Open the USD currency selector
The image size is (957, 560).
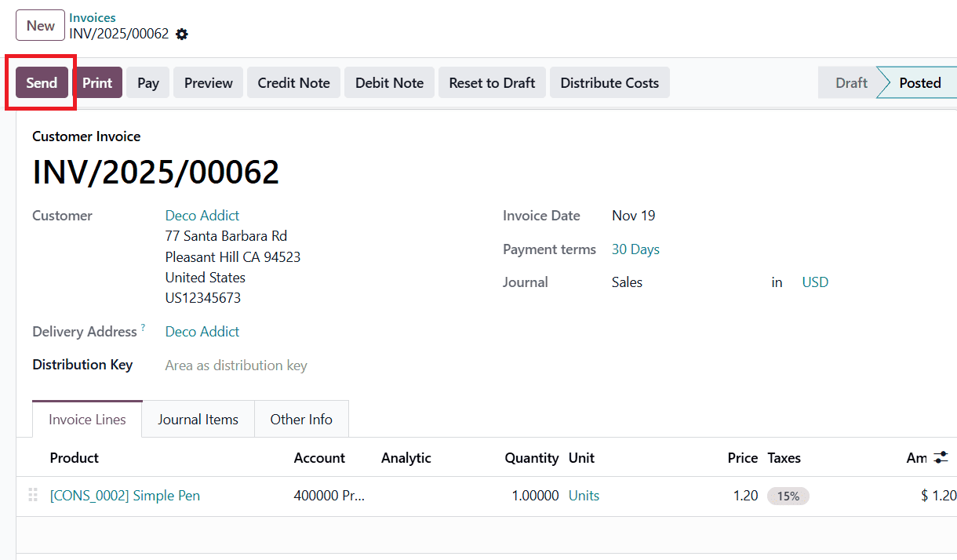coord(815,282)
